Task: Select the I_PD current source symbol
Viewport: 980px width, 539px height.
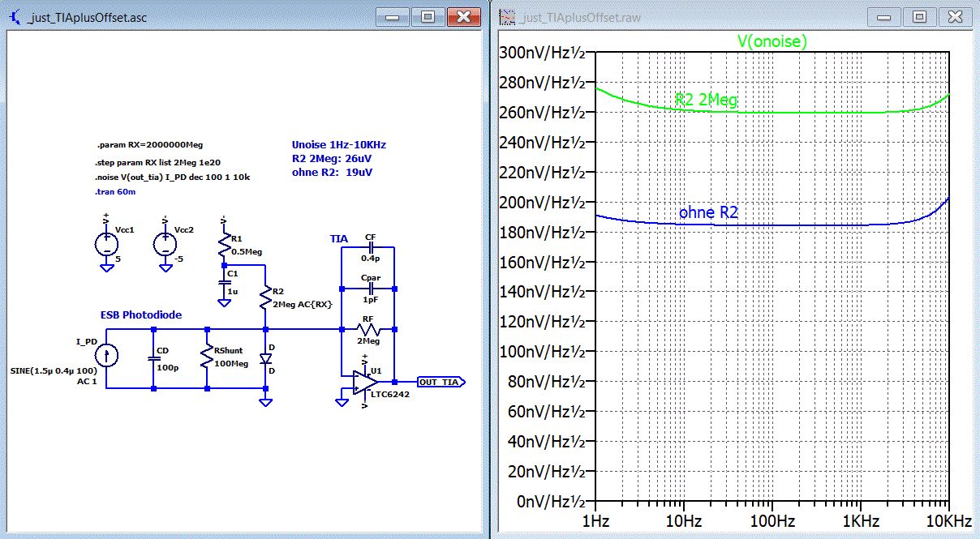Action: 105,355
